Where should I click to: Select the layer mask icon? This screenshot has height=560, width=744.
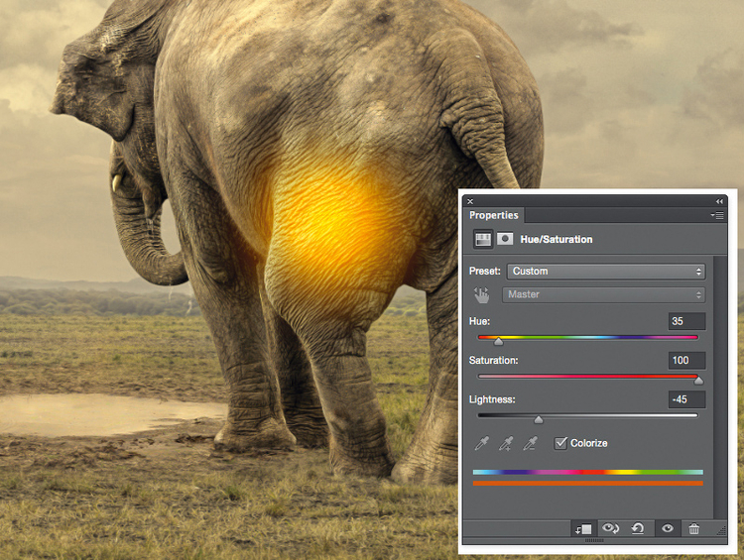coord(505,239)
